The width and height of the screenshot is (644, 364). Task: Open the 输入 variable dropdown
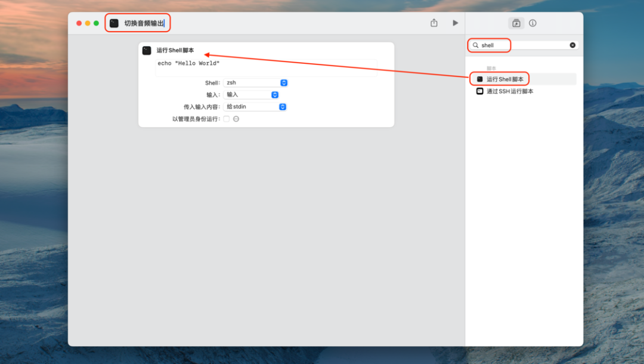[x=251, y=94]
